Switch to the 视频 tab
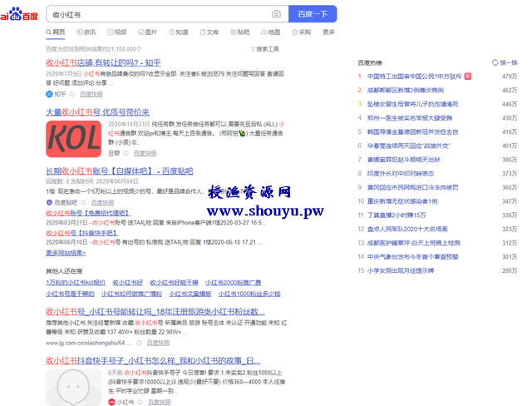Screen dimensions: 532x406 [x=117, y=32]
